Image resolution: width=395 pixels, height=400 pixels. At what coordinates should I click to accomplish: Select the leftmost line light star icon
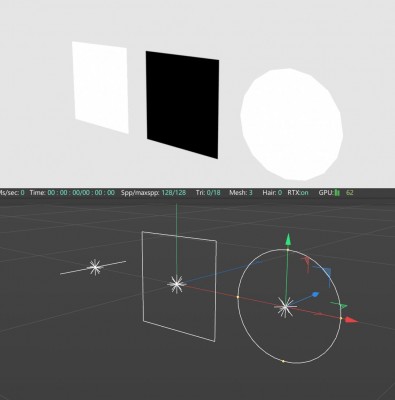click(95, 267)
